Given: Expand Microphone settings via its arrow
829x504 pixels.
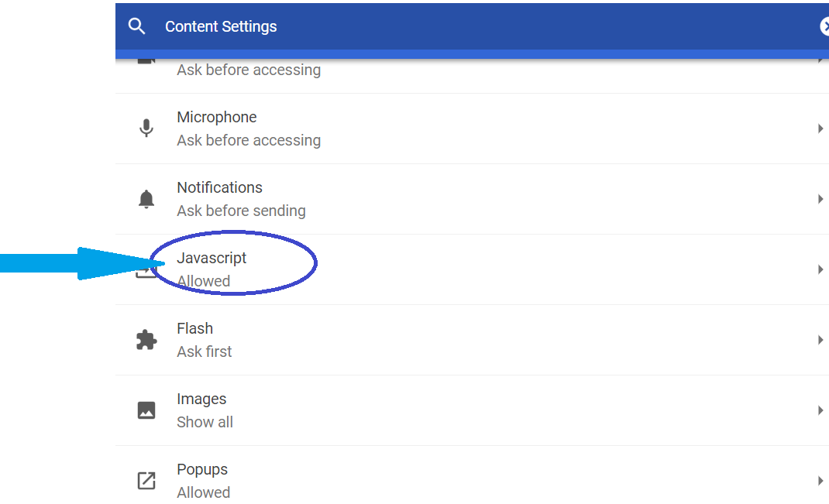Looking at the screenshot, I should [820, 129].
